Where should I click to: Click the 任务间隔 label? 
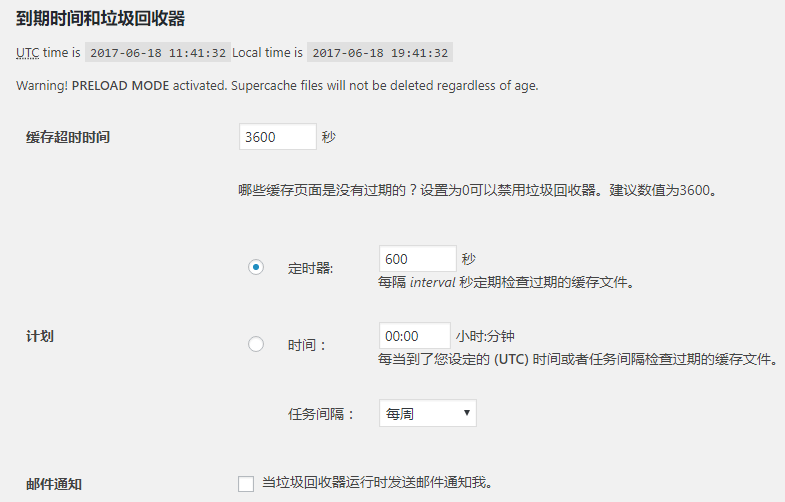click(x=321, y=414)
